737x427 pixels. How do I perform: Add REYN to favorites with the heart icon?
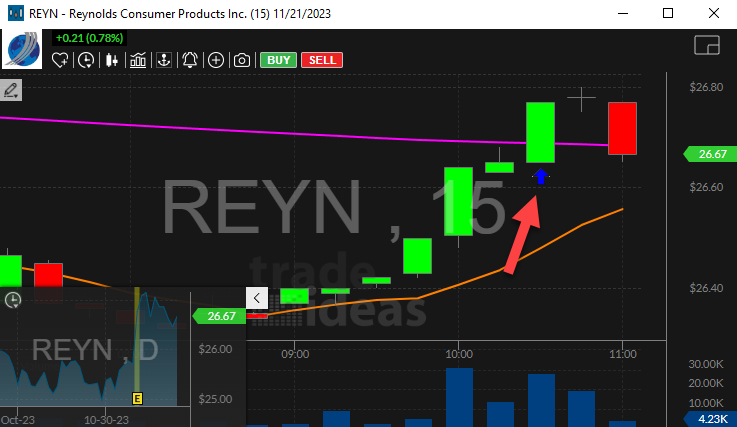click(x=61, y=60)
